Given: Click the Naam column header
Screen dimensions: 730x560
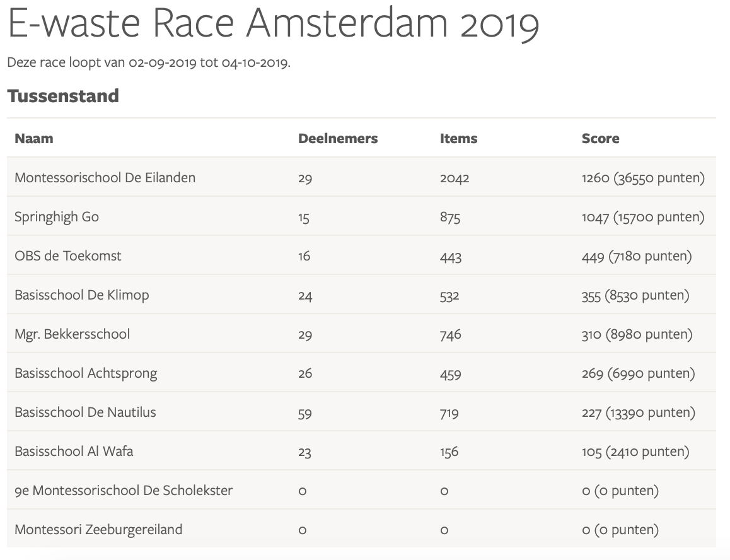Looking at the screenshot, I should [34, 139].
